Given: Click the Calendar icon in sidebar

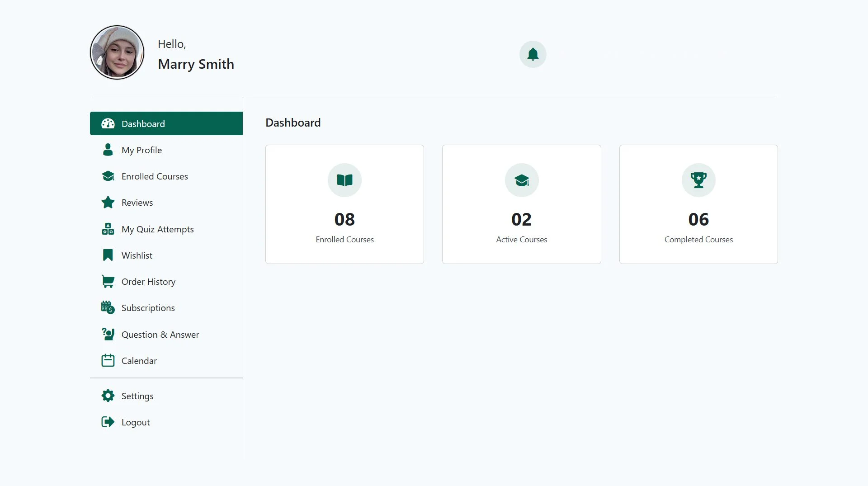Looking at the screenshot, I should 108,360.
